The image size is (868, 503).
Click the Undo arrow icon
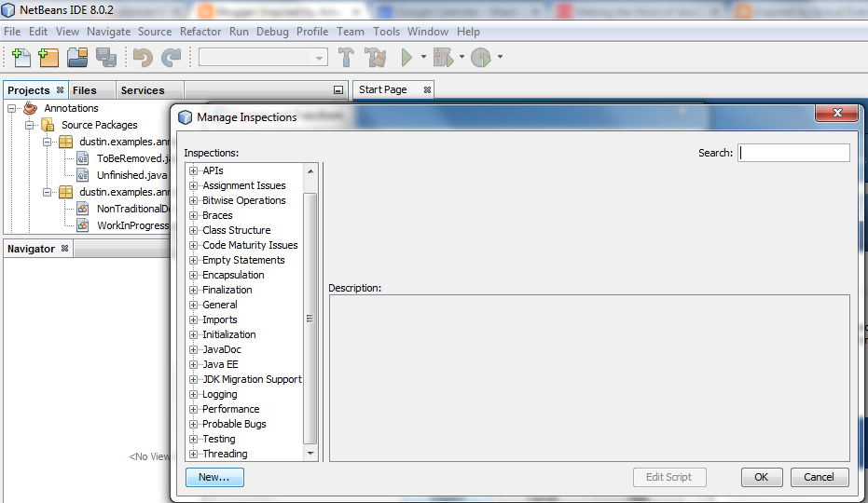click(x=143, y=57)
